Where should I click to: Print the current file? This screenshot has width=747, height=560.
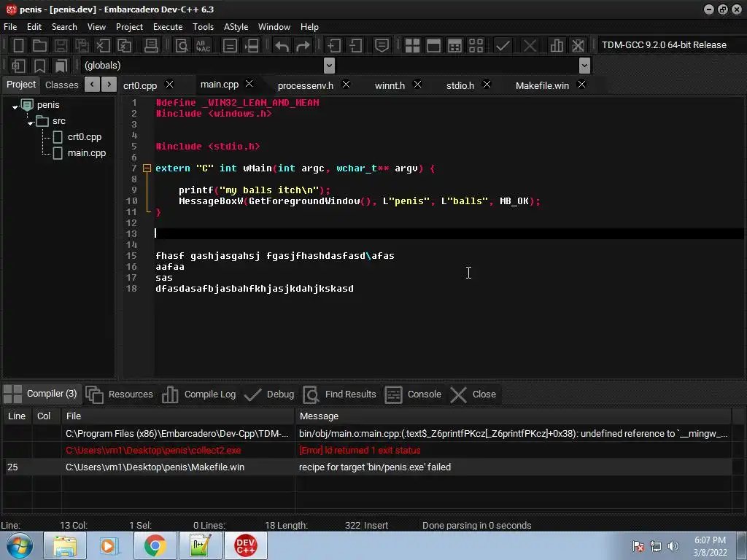tap(151, 46)
